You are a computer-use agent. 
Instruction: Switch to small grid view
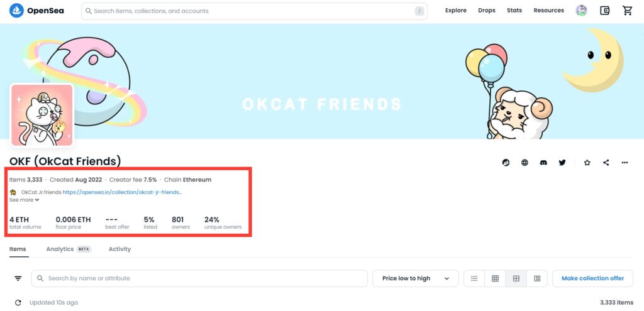coord(496,278)
